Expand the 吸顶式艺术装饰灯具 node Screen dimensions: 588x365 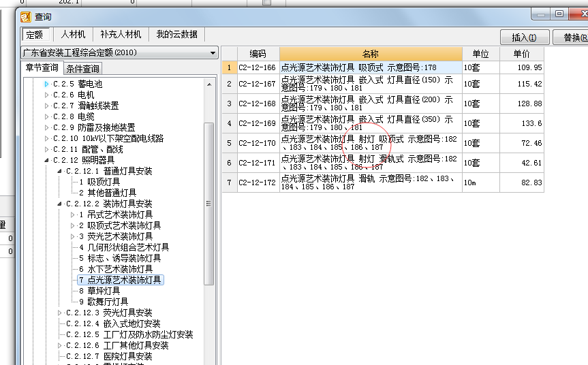point(72,225)
